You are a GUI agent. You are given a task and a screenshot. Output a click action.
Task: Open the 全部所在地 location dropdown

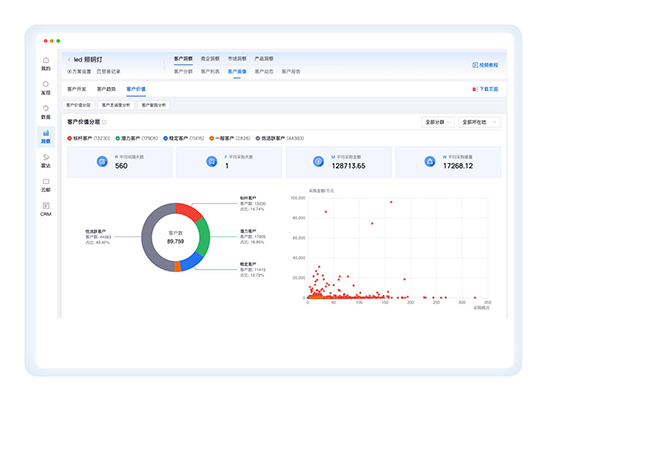click(479, 122)
